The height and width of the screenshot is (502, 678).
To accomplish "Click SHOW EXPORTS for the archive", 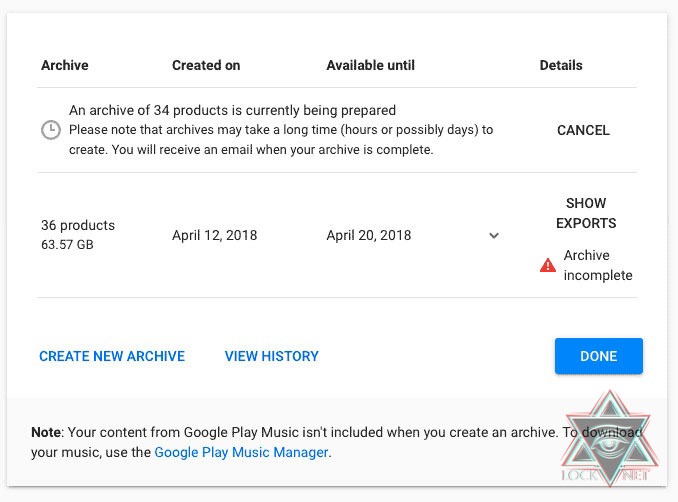I will tap(586, 213).
